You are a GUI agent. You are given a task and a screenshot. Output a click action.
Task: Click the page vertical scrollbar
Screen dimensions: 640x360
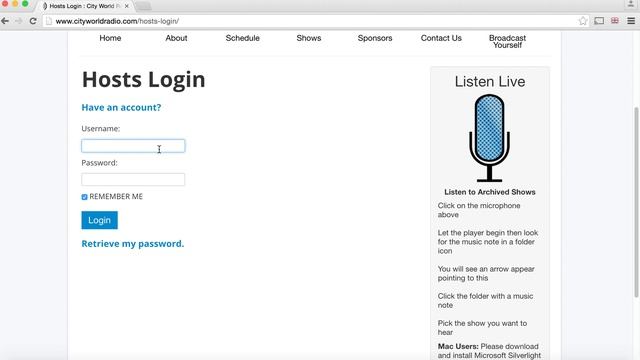636,202
